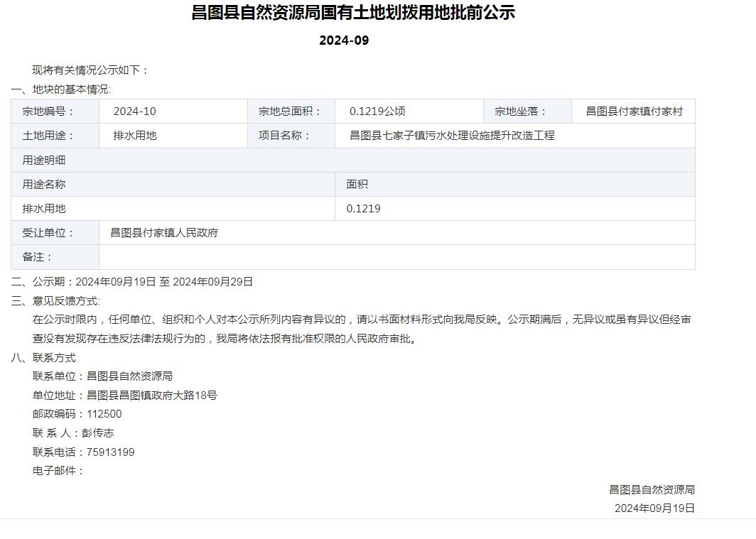Click the heading 一、地块的基本情况

pos(61,89)
